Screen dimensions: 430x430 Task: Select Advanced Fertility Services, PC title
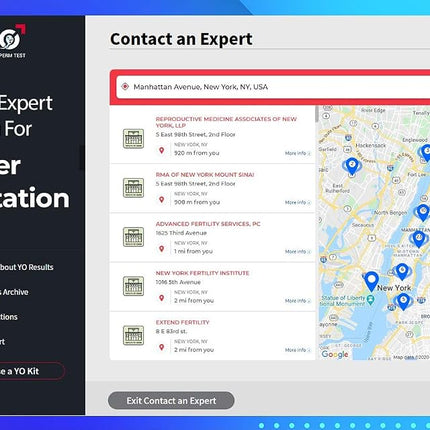coord(208,224)
